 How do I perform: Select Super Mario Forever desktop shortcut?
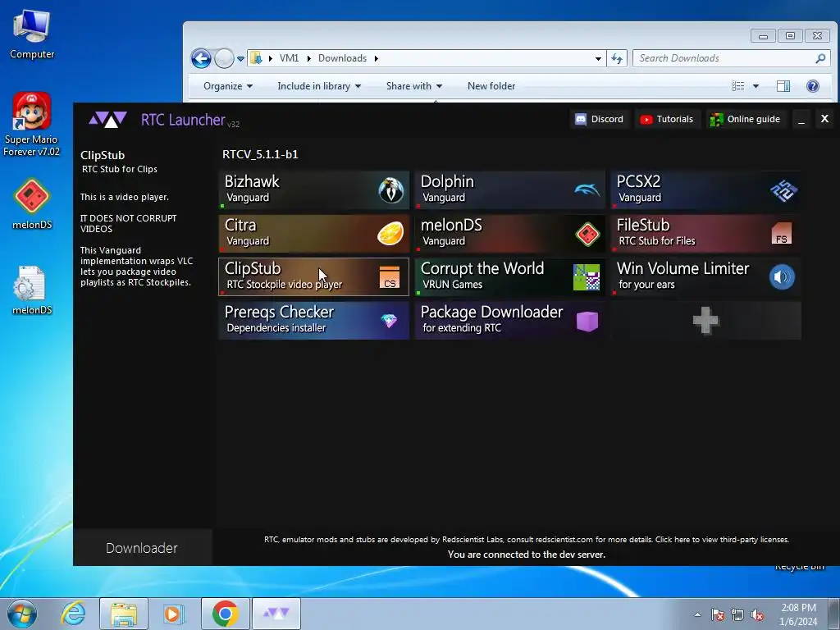coord(32,125)
